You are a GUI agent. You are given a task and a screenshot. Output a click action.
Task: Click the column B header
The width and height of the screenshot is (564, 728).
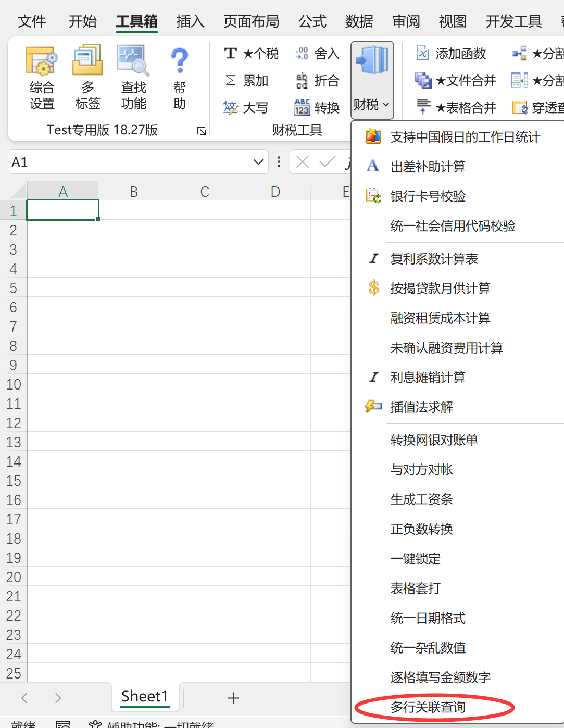pyautogui.click(x=134, y=192)
